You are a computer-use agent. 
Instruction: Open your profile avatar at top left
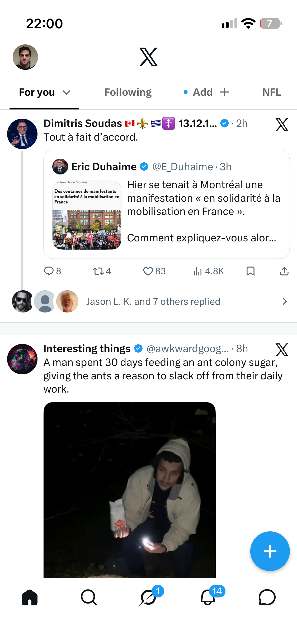pos(25,57)
